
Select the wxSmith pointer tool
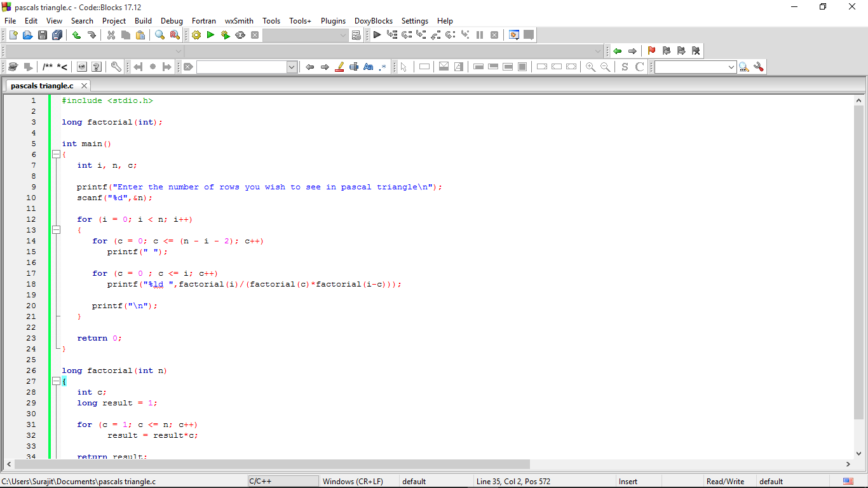[x=405, y=66]
